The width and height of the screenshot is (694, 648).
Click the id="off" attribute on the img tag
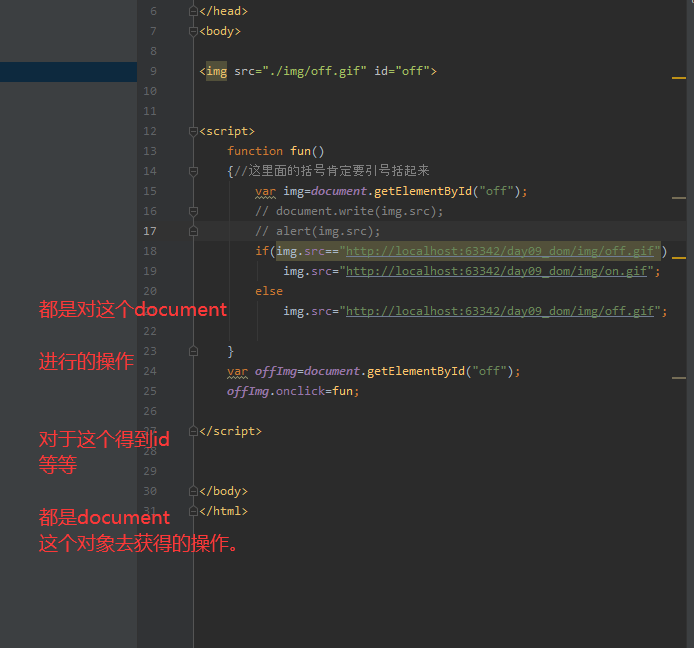pyautogui.click(x=402, y=71)
